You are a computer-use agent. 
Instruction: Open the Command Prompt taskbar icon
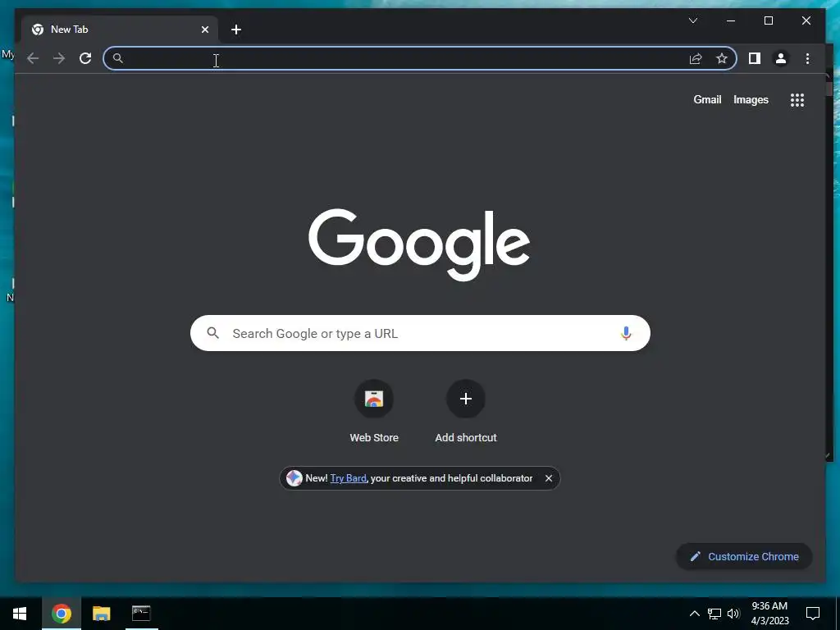click(141, 614)
